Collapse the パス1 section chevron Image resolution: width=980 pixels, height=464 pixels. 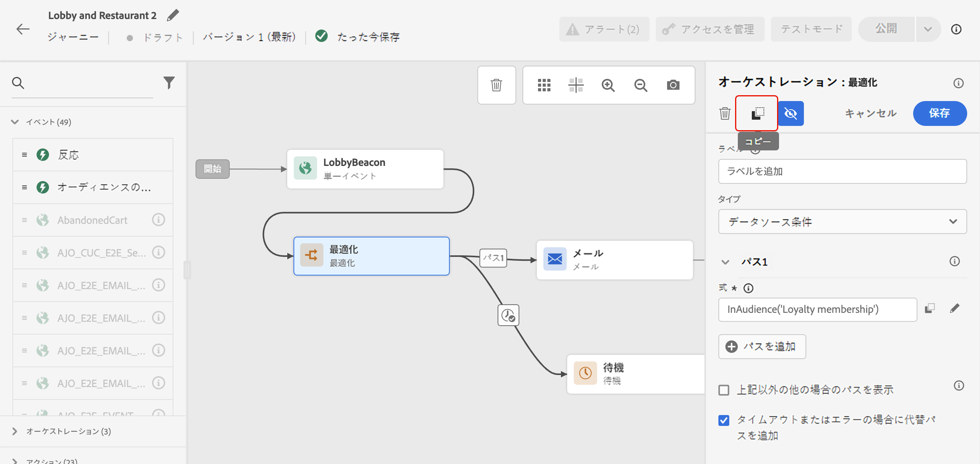pyautogui.click(x=725, y=262)
